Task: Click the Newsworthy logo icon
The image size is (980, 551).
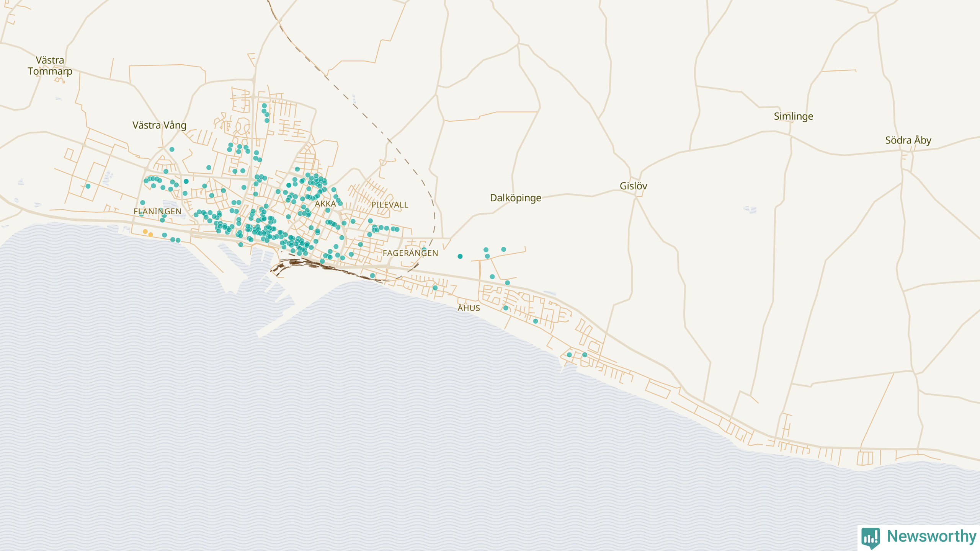Action: pos(871,538)
